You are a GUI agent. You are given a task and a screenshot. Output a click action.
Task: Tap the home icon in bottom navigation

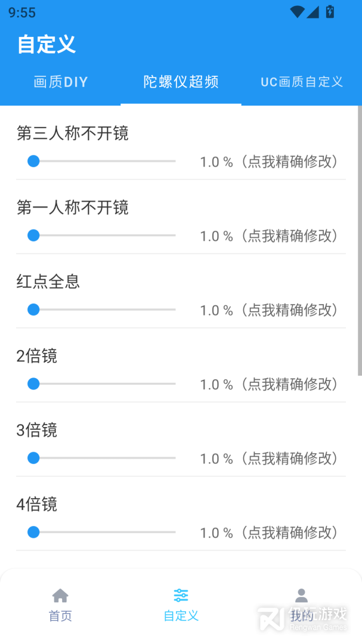click(x=60, y=595)
